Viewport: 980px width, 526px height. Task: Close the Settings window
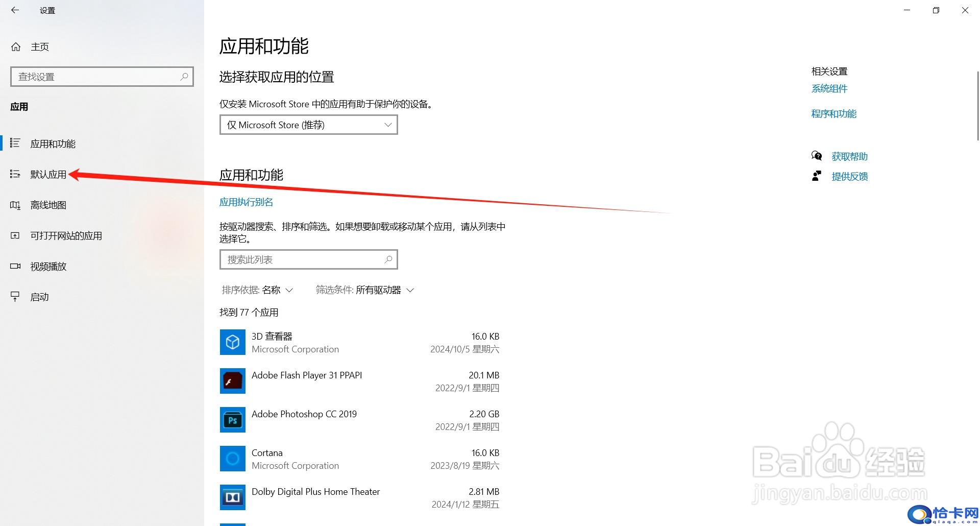965,10
